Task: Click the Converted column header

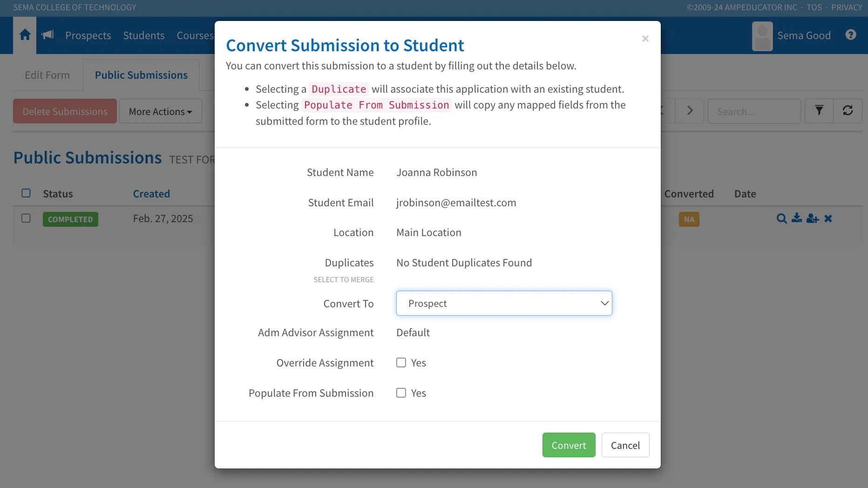Action: (x=689, y=194)
